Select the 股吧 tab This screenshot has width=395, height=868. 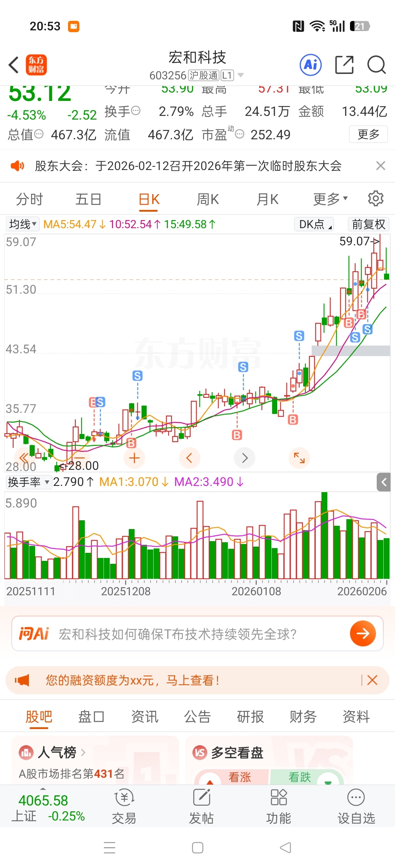click(39, 717)
